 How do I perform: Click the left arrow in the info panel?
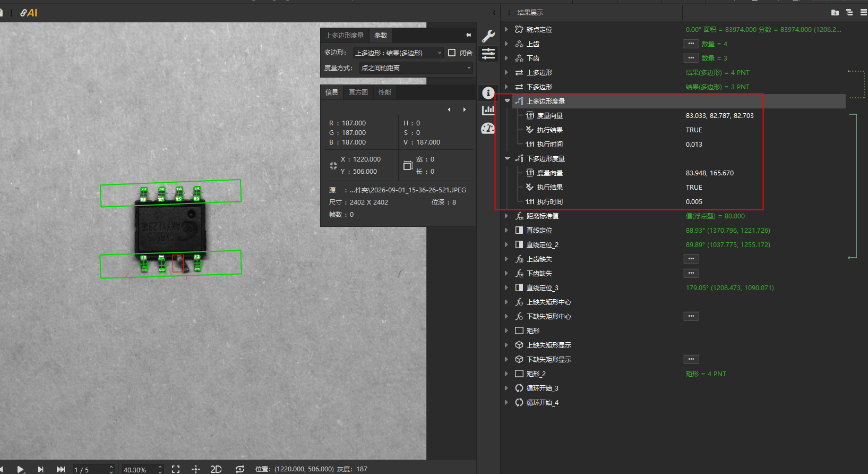click(x=449, y=109)
